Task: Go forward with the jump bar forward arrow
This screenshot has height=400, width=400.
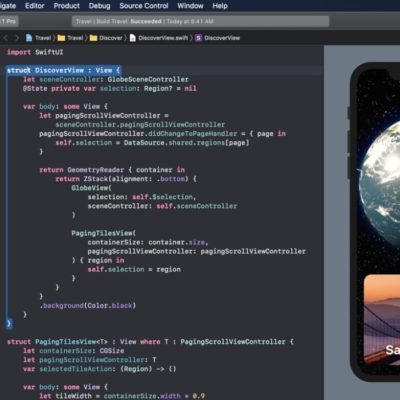Action: point(17,38)
